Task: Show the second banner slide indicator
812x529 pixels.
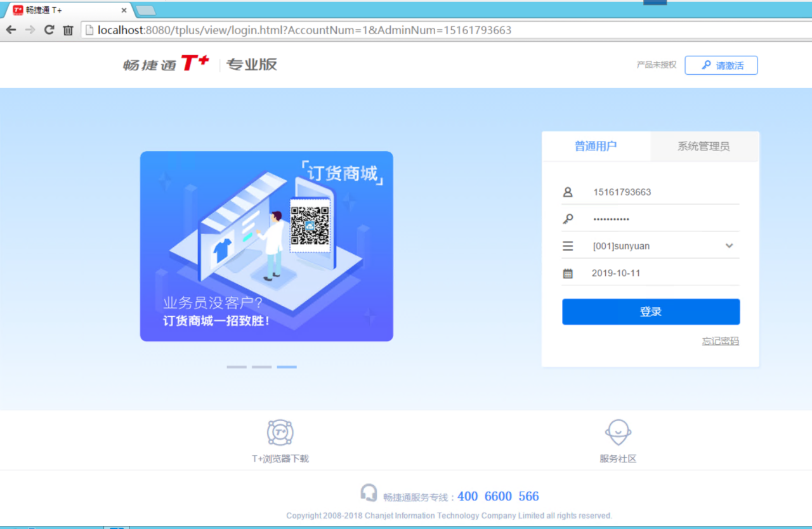Action: click(261, 367)
